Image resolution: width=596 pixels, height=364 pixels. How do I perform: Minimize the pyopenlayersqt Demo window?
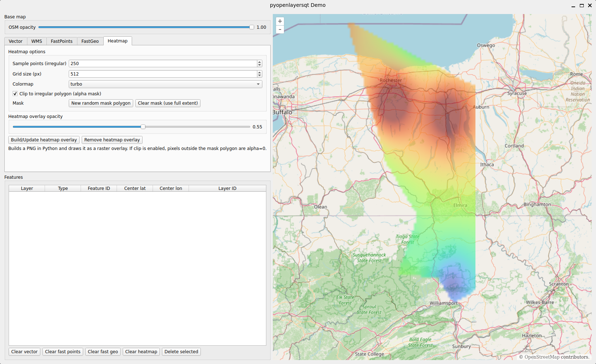click(573, 5)
